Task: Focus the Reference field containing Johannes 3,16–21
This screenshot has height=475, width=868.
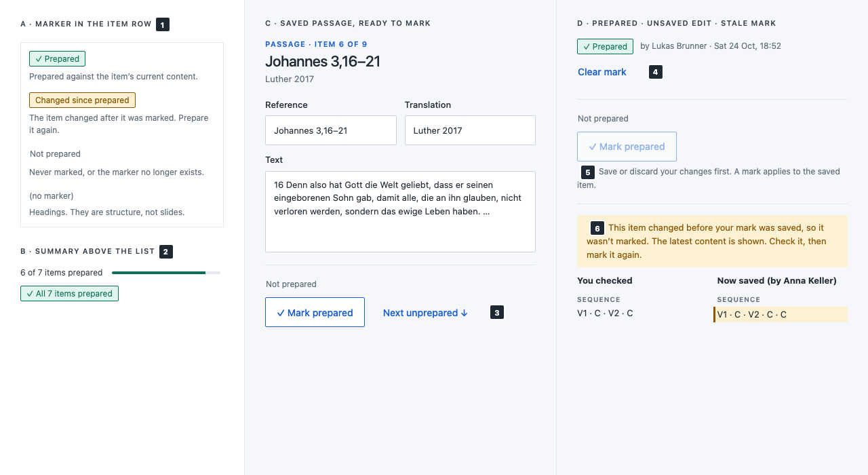Action: coord(331,130)
